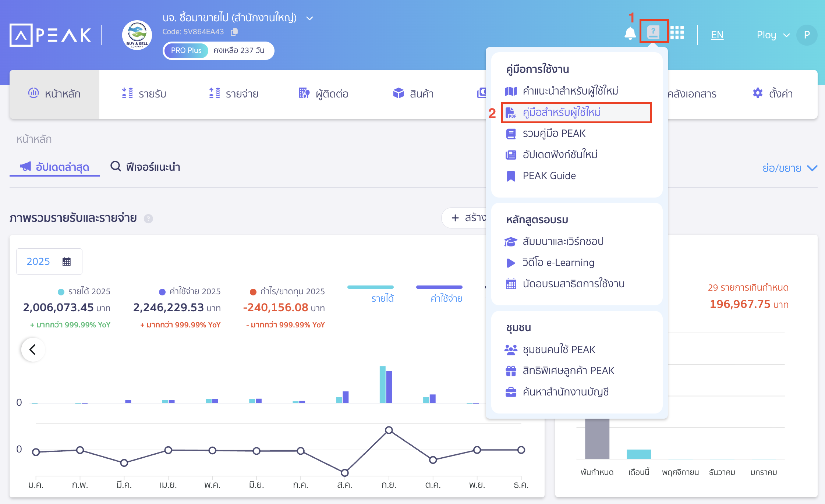Toggle the ค่าใช้จ่าย chart legend series

click(446, 298)
